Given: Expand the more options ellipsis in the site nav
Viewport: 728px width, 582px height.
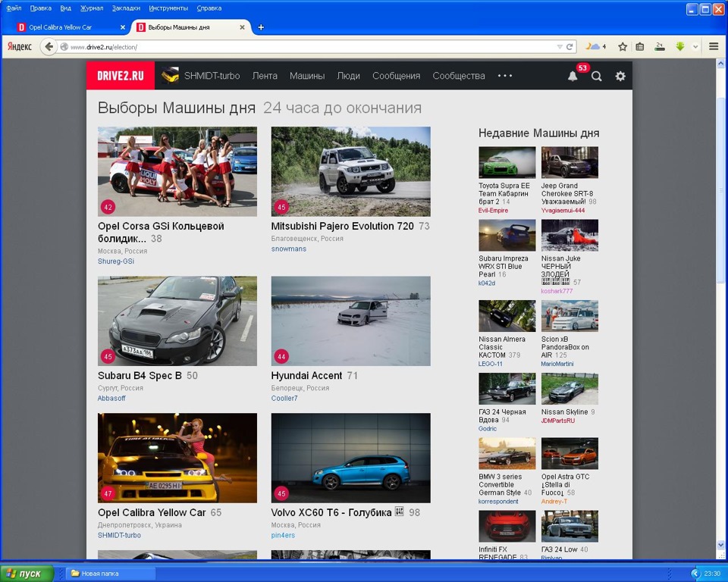Looking at the screenshot, I should (505, 76).
